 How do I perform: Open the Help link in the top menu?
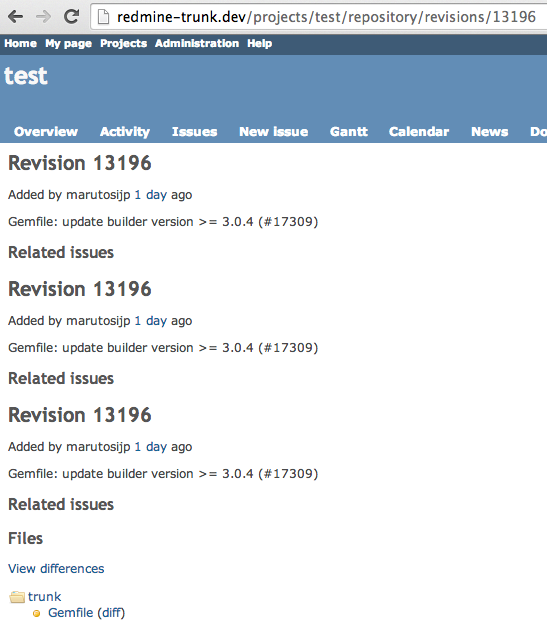(x=260, y=43)
